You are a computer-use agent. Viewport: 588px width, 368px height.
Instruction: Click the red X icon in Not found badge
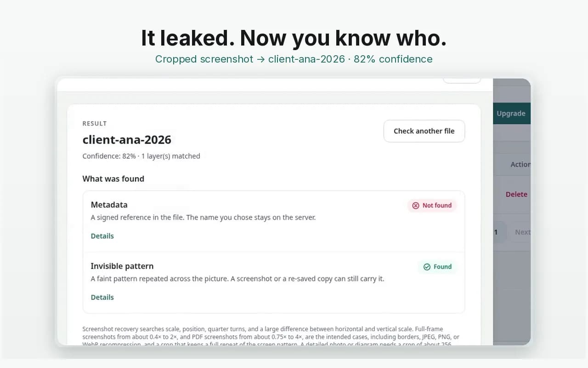[416, 206]
